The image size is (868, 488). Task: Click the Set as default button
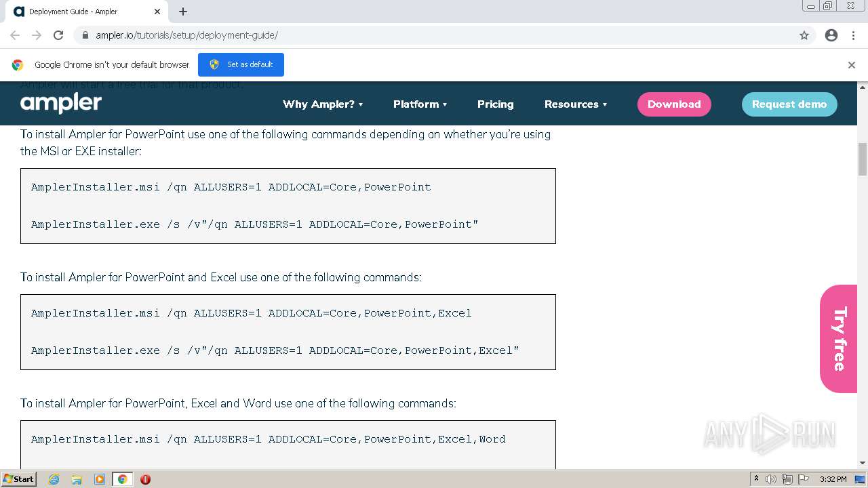click(x=241, y=64)
